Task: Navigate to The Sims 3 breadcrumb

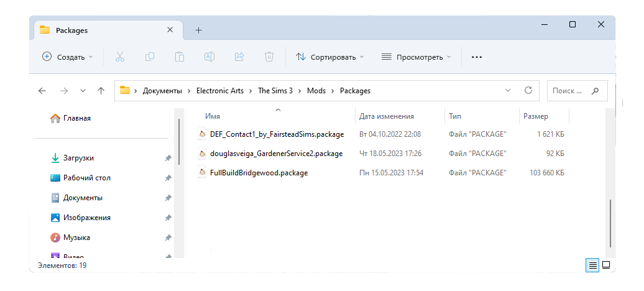Action: [275, 91]
